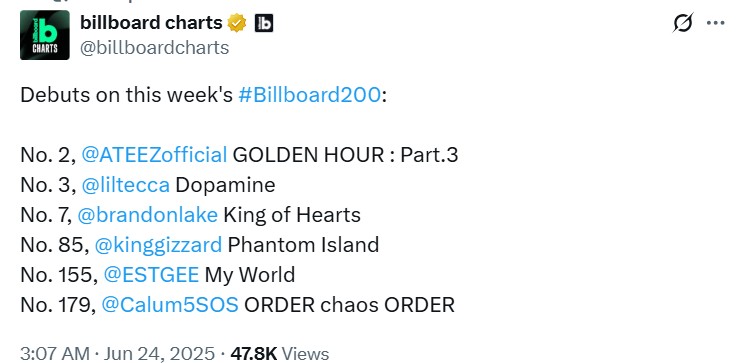The width and height of the screenshot is (743, 363).
Task: Click the 3:07 AM Jun 24, 2025 timestamp
Action: click(118, 354)
